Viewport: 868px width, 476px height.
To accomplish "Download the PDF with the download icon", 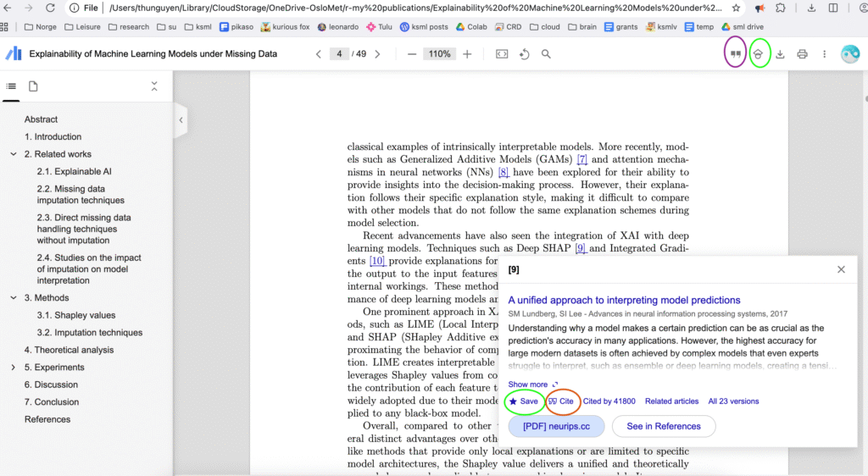I will 780,54.
